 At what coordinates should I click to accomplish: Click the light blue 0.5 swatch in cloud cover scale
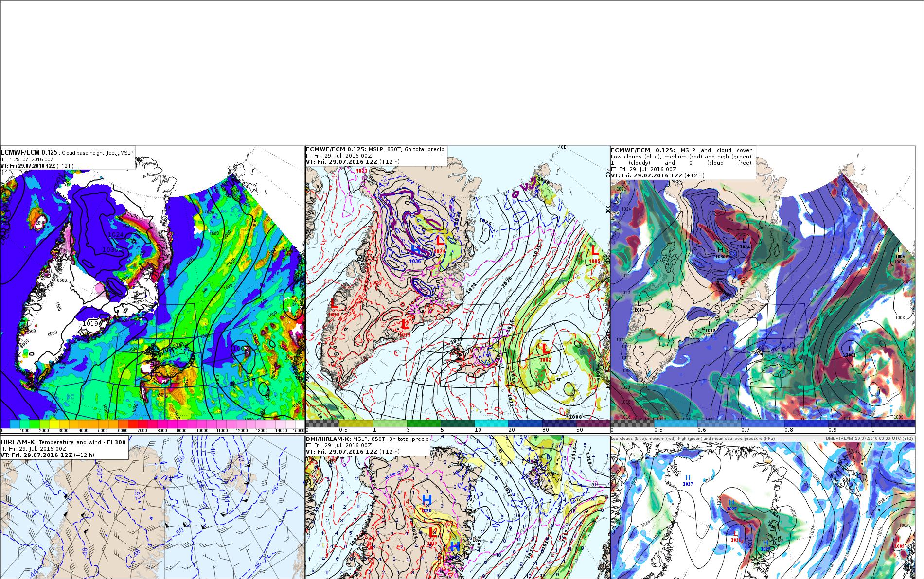pos(677,423)
